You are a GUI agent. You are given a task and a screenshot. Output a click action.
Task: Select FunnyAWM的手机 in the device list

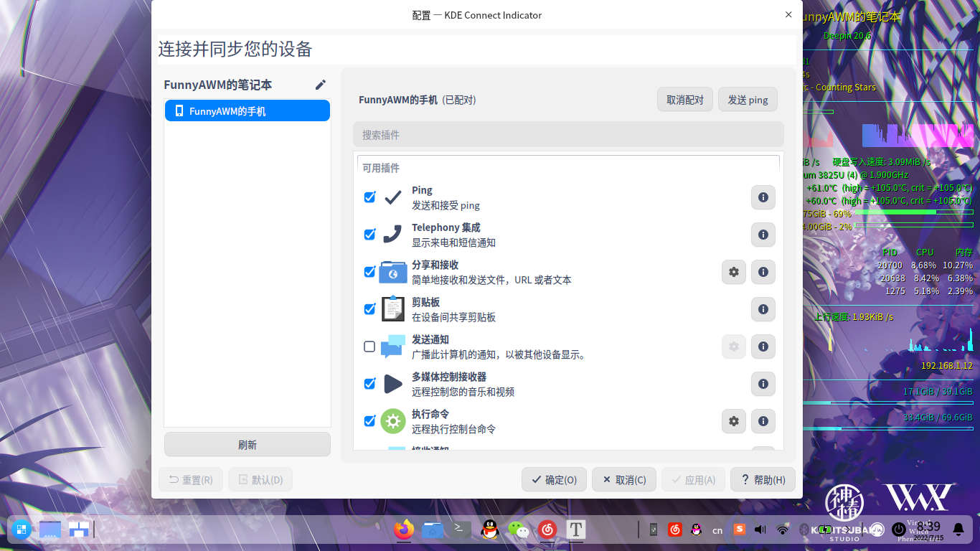click(x=247, y=110)
